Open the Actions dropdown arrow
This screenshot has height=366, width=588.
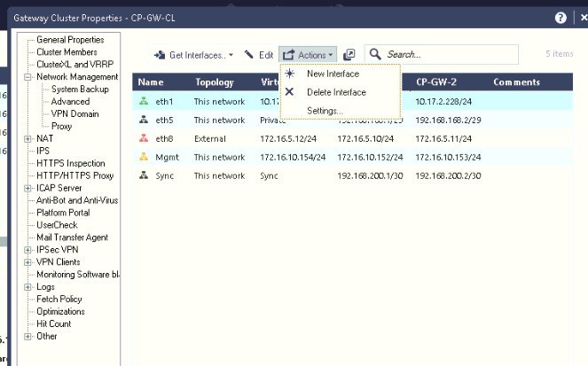click(331, 55)
